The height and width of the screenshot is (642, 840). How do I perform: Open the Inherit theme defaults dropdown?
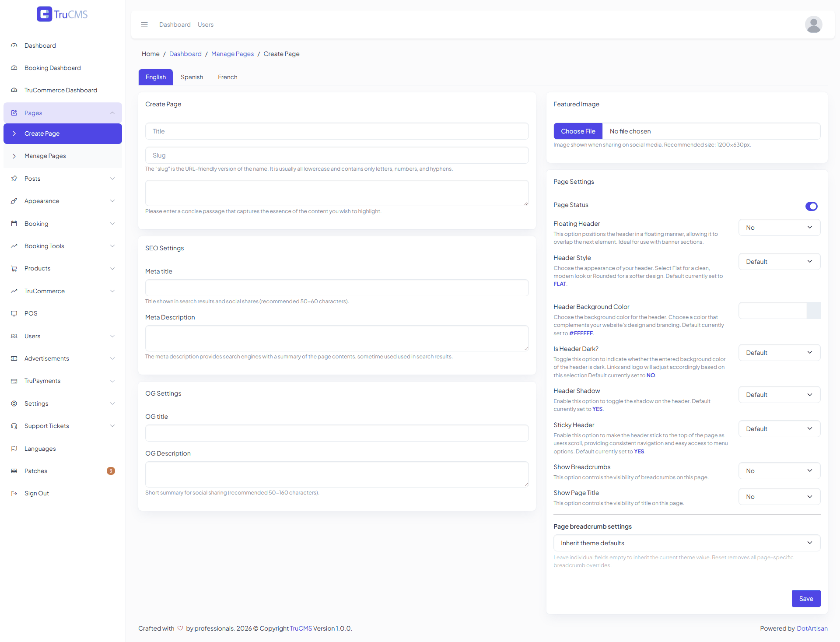(x=687, y=543)
